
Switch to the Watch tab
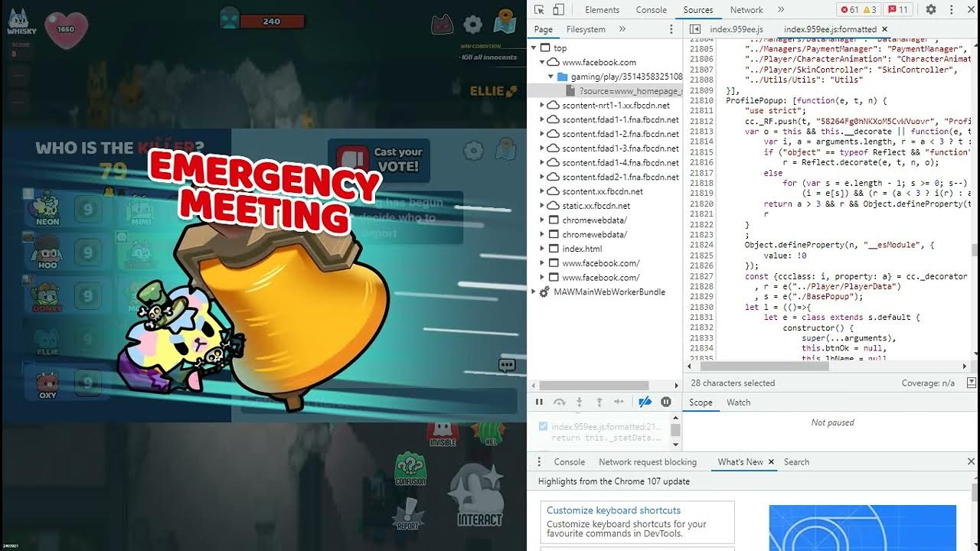(x=738, y=403)
